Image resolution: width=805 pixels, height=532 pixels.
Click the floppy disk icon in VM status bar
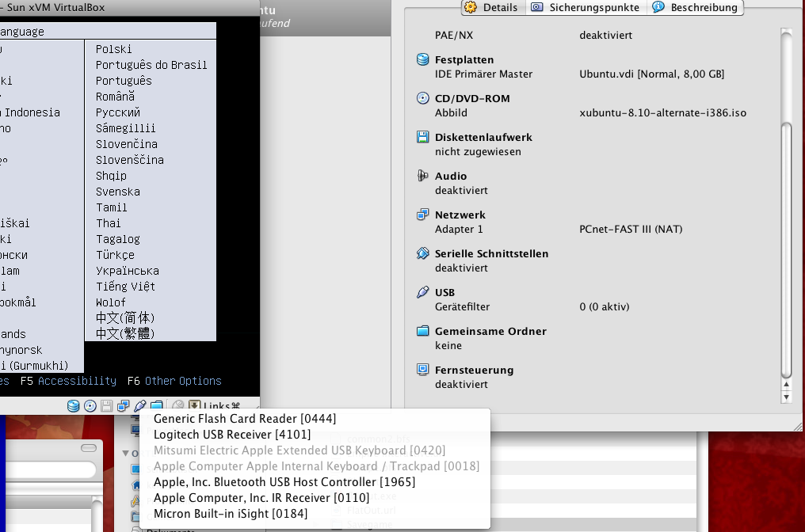[107, 406]
